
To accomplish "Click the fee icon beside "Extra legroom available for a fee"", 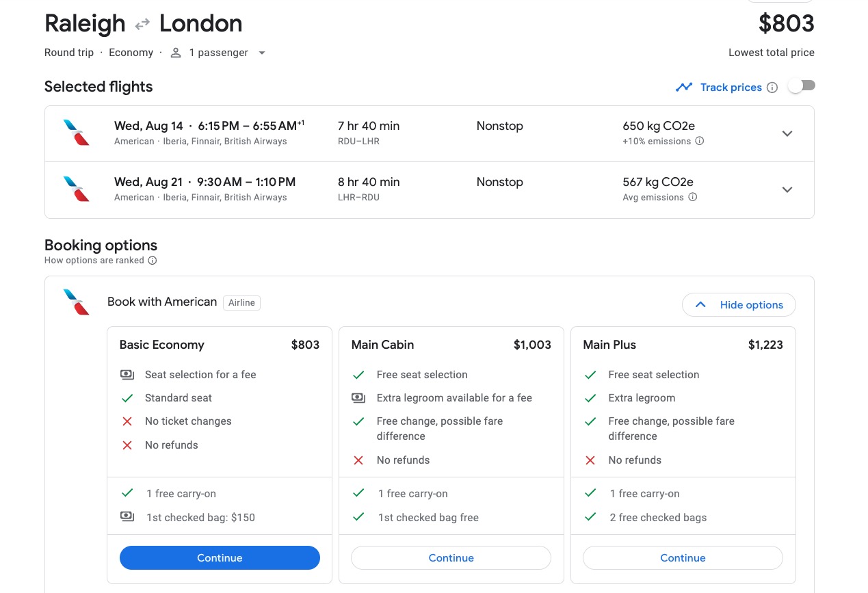I will tap(358, 397).
